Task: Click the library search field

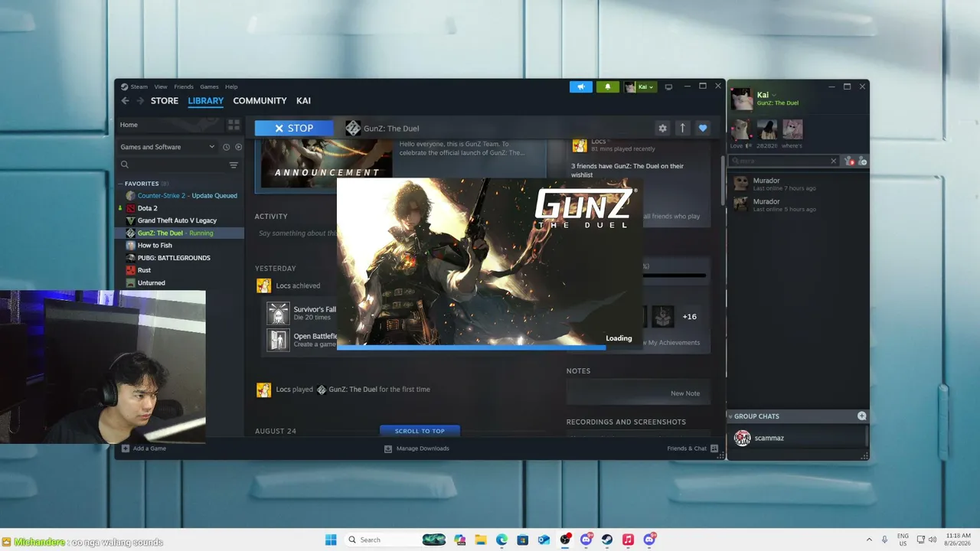Action: click(175, 165)
